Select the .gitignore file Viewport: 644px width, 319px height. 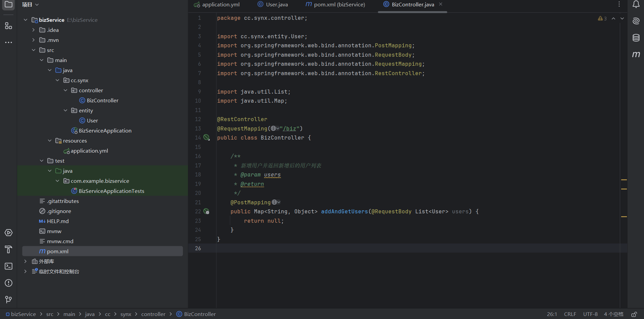pyautogui.click(x=55, y=211)
